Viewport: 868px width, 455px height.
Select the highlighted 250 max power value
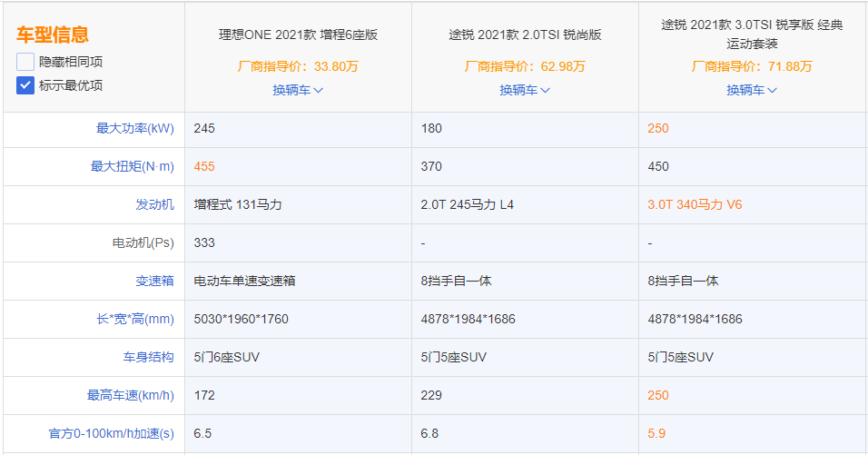[x=658, y=128]
